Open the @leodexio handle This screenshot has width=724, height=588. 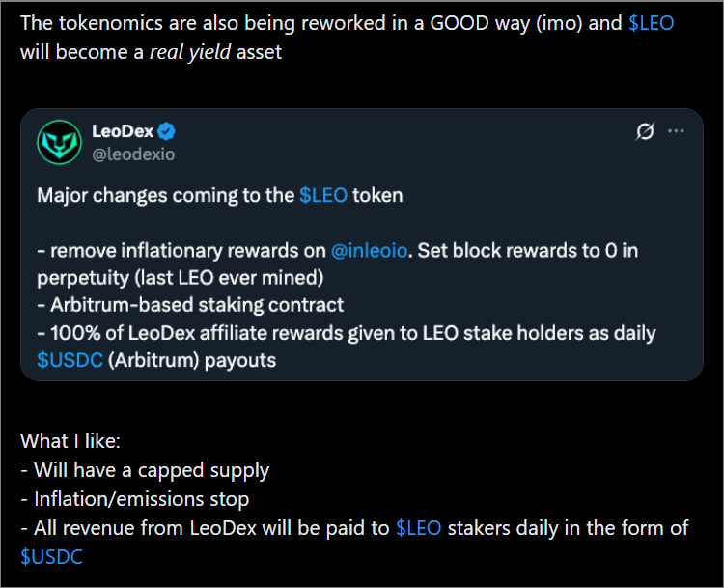[133, 154]
